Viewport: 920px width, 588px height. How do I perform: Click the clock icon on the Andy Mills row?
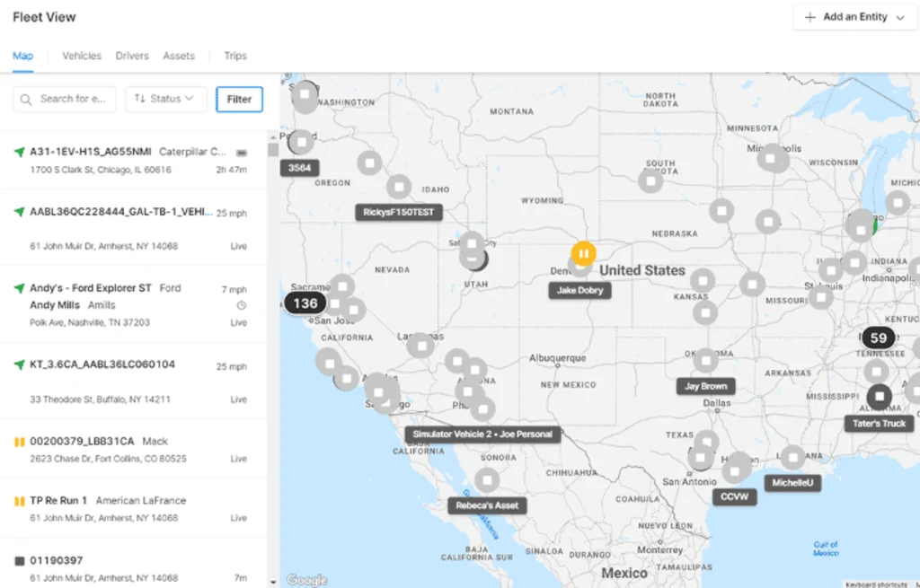click(241, 305)
